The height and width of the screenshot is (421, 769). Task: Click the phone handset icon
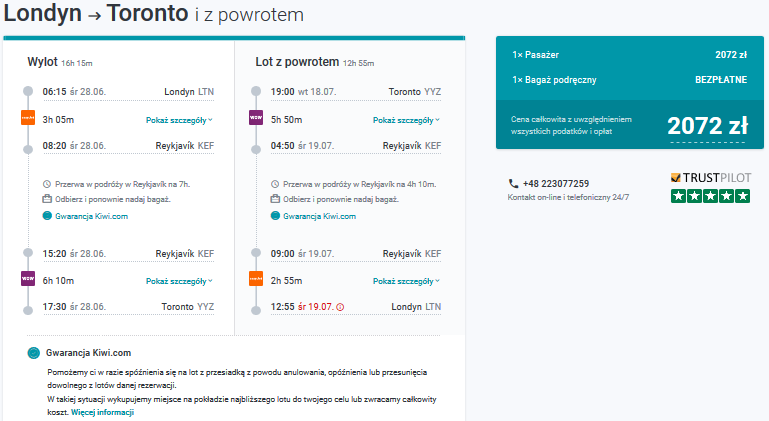(513, 184)
